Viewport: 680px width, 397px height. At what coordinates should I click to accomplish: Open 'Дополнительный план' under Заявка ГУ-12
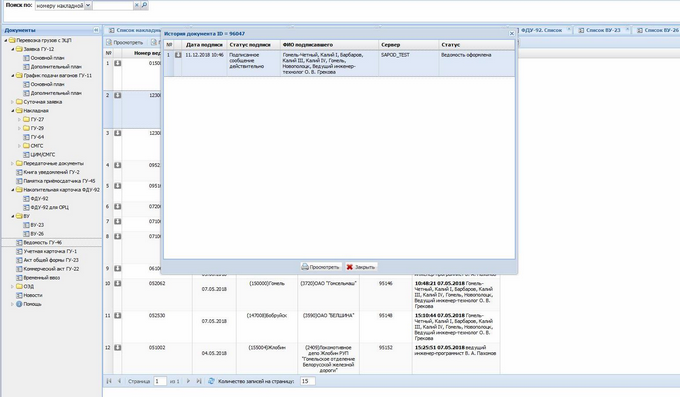point(56,67)
